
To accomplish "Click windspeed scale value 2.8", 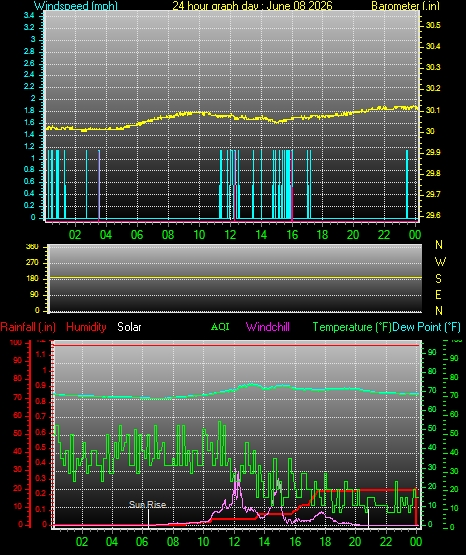I will pos(29,51).
